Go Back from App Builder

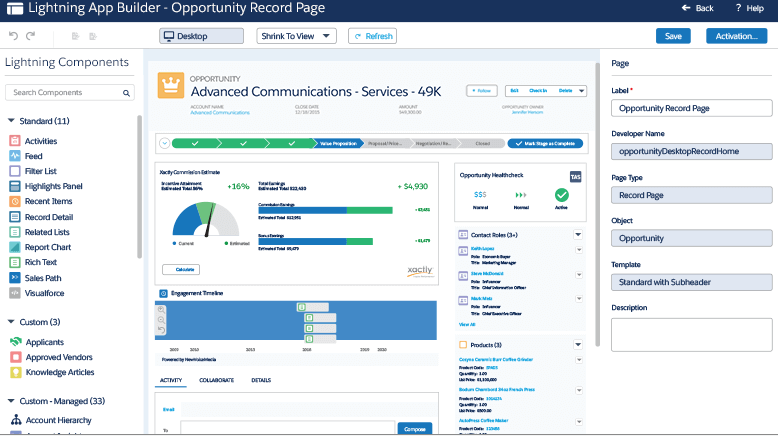(x=698, y=8)
